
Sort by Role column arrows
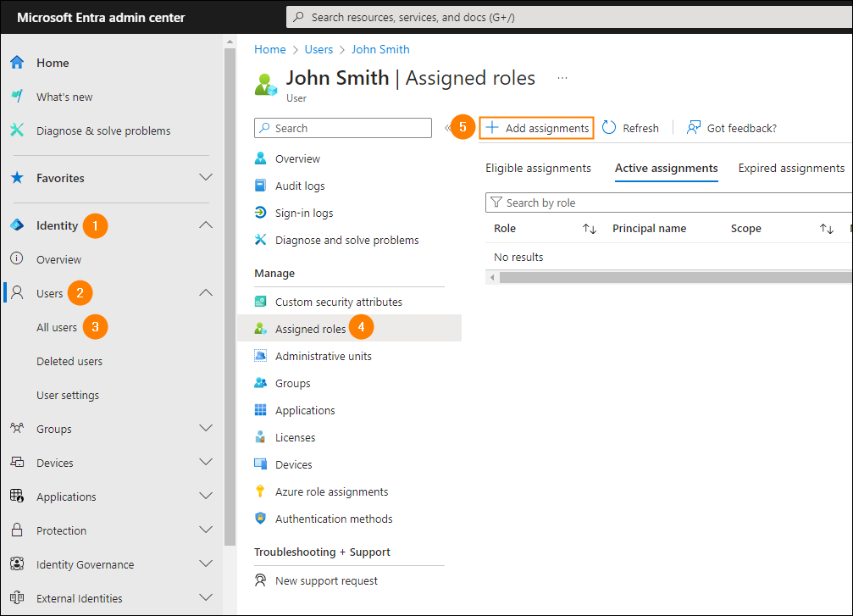click(x=590, y=229)
